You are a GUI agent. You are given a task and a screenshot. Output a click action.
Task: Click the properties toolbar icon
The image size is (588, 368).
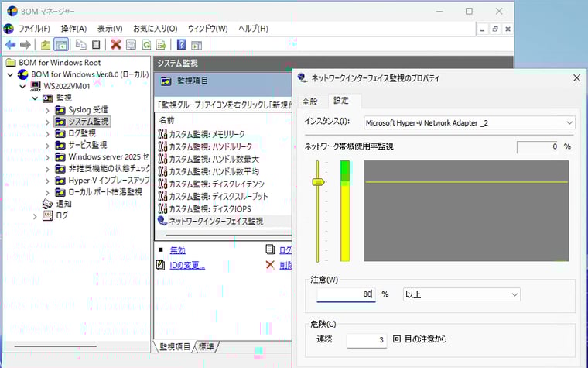[131, 45]
